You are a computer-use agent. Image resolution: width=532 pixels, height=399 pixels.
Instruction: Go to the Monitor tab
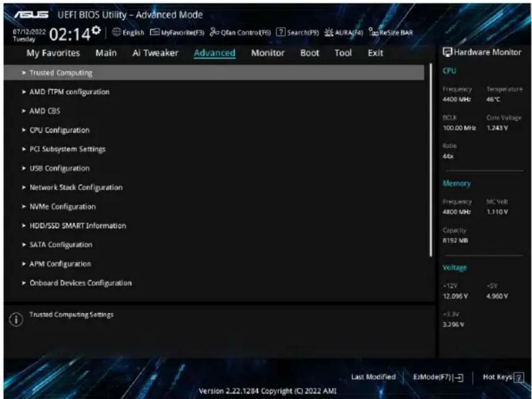[x=268, y=53]
